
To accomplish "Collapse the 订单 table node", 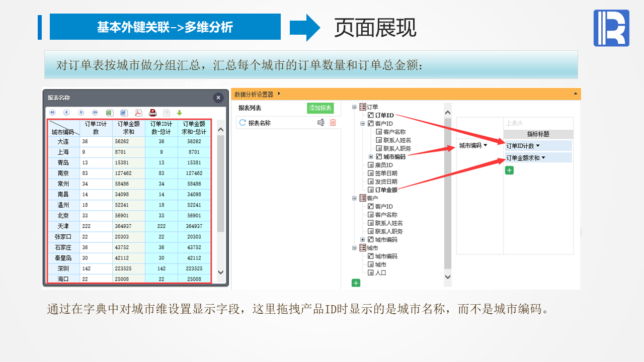I will coord(354,107).
